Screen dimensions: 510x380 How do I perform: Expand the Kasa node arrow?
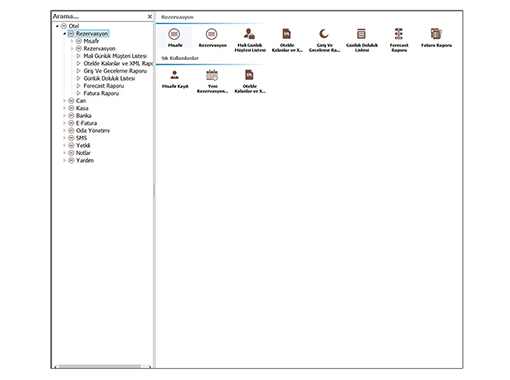click(65, 108)
